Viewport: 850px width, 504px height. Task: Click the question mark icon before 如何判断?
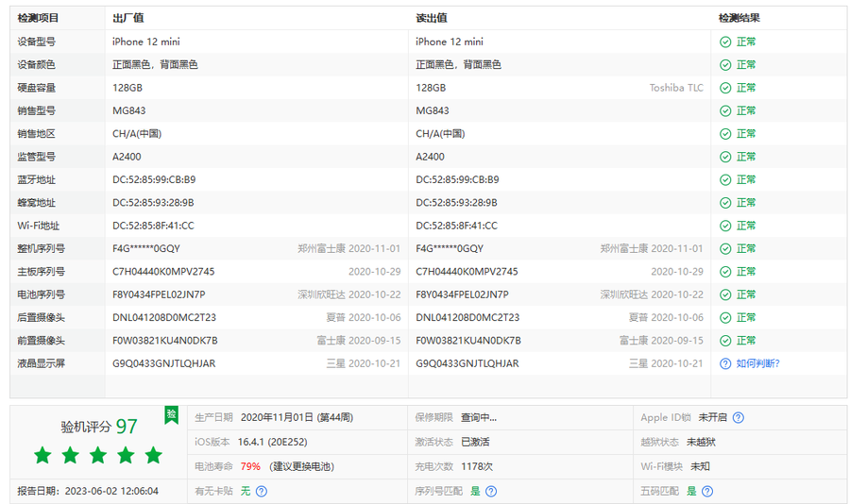[725, 363]
